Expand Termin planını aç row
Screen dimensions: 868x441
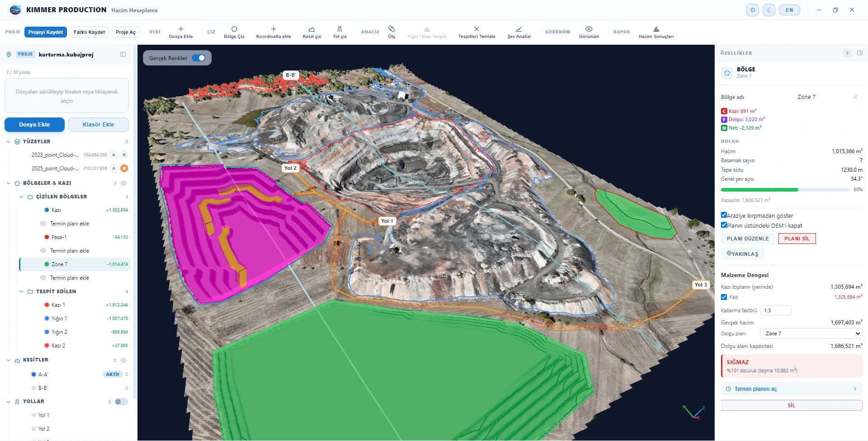tap(792, 389)
